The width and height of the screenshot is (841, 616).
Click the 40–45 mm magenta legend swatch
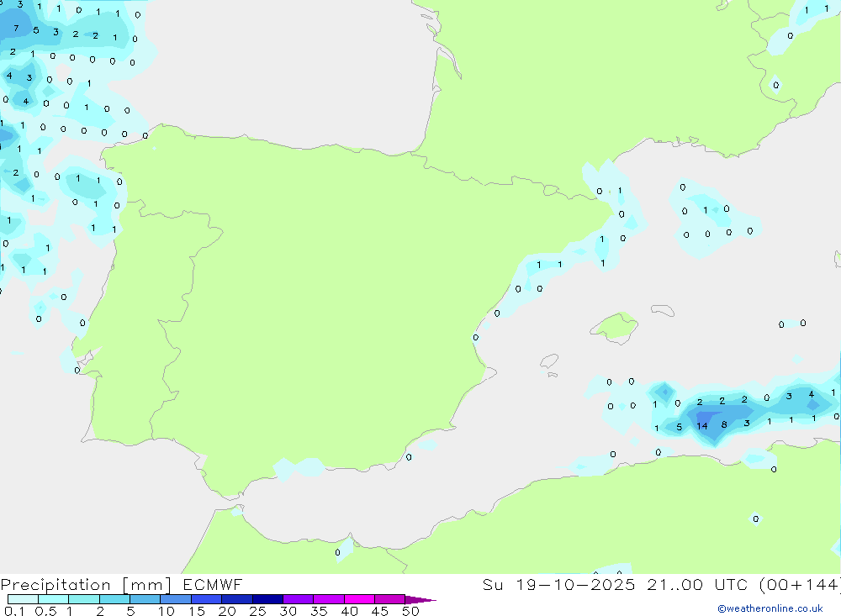pyautogui.click(x=359, y=599)
